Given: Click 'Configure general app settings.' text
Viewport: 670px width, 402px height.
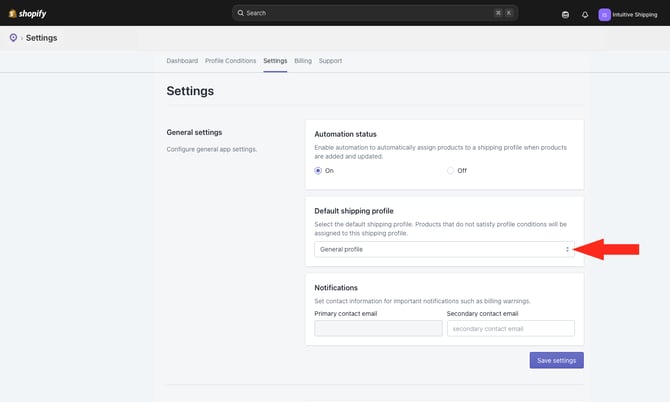Looking at the screenshot, I should [212, 149].
